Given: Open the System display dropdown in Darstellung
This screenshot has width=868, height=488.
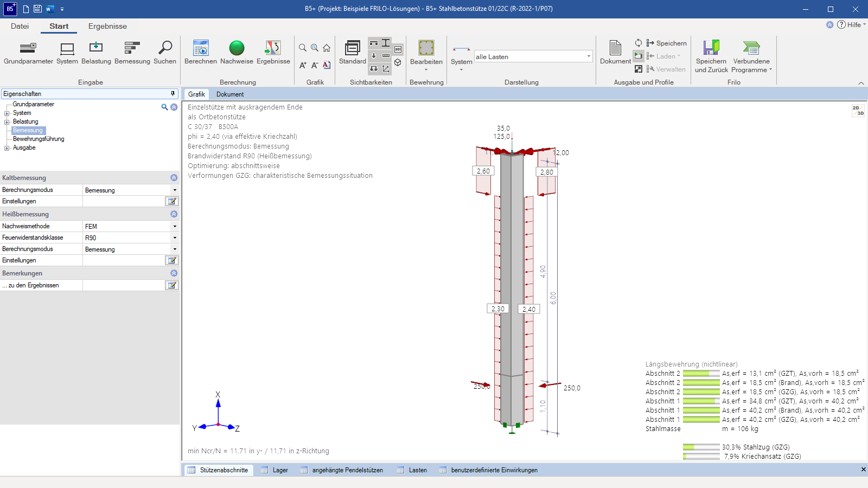Looking at the screenshot, I should pyautogui.click(x=462, y=59).
